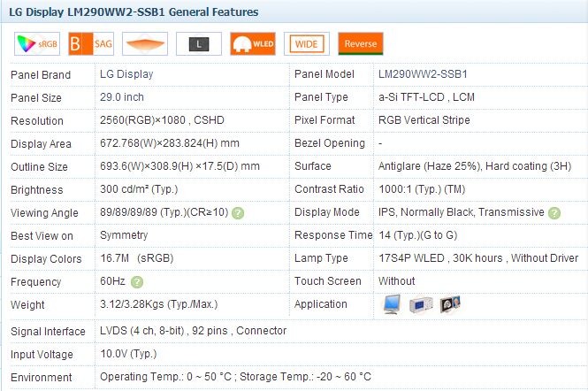Select input voltage 10.0V (Typ.)
The height and width of the screenshot is (391, 588).
(x=128, y=354)
